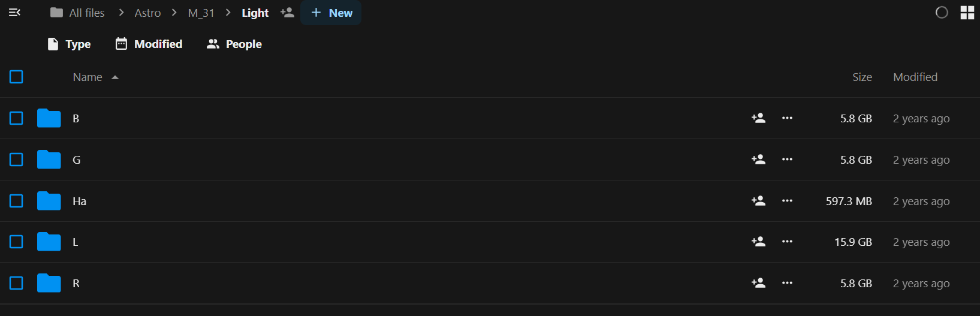Click the circular status icon at top right

(x=942, y=13)
